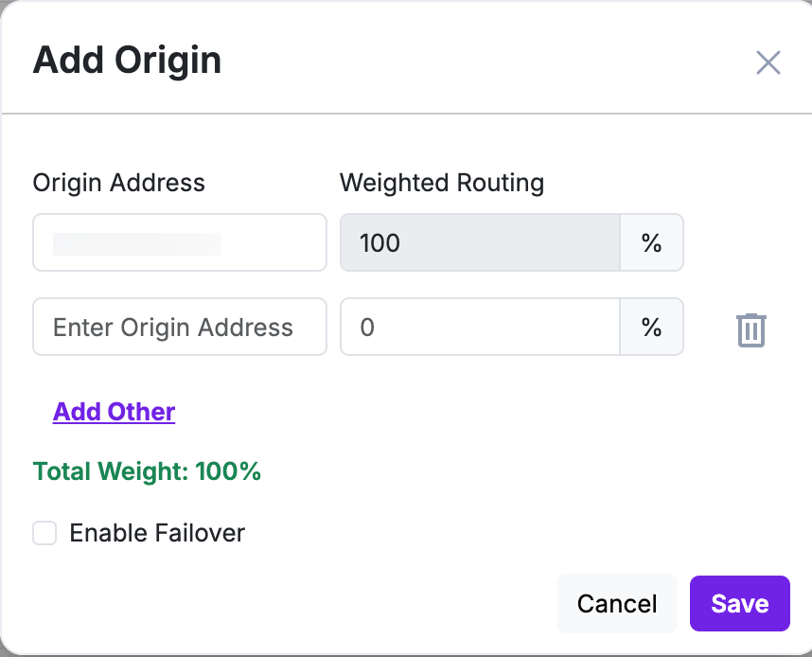
Task: Delete the second origin row with trash icon
Action: coord(750,329)
